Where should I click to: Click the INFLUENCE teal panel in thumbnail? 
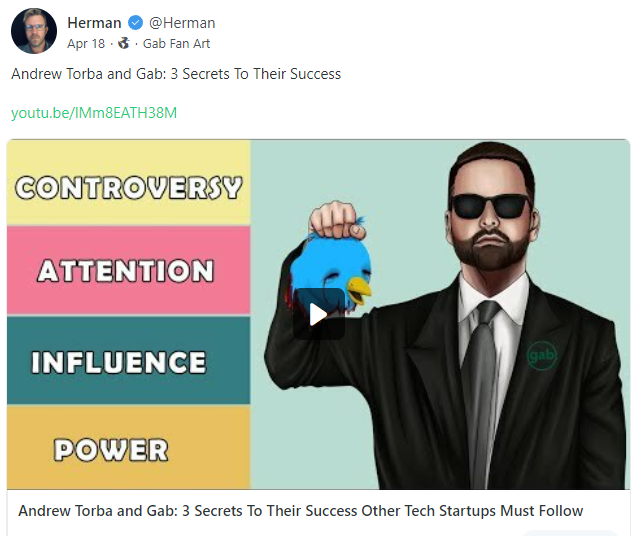tap(128, 360)
